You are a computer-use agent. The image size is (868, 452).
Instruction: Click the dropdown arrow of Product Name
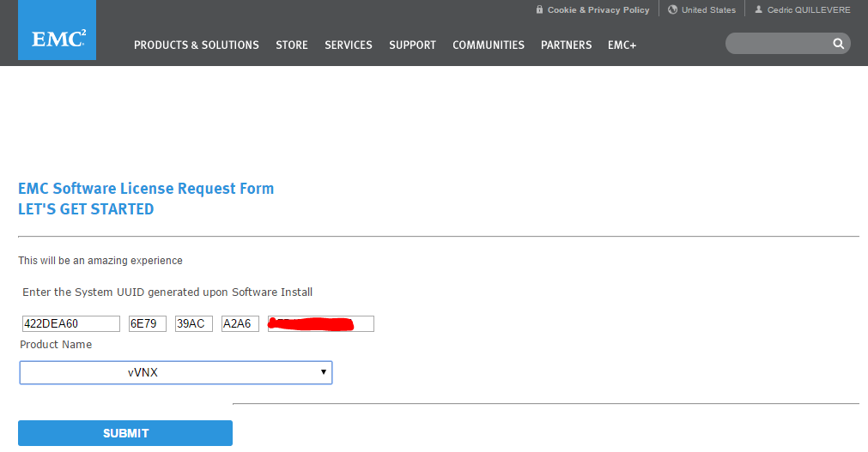[324, 371]
